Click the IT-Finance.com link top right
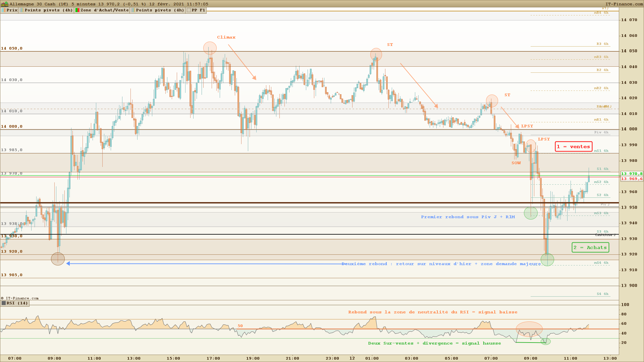The image size is (644, 362). (x=624, y=4)
